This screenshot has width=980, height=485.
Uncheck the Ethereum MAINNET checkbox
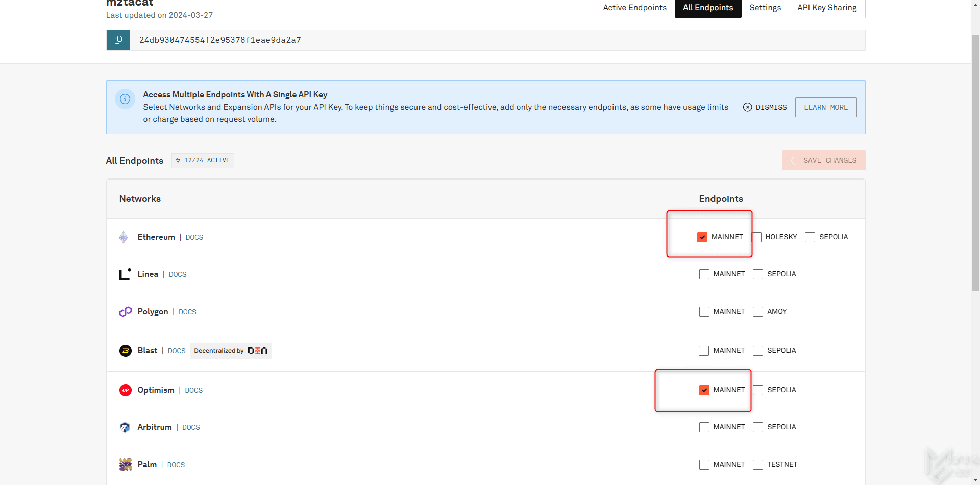point(702,237)
